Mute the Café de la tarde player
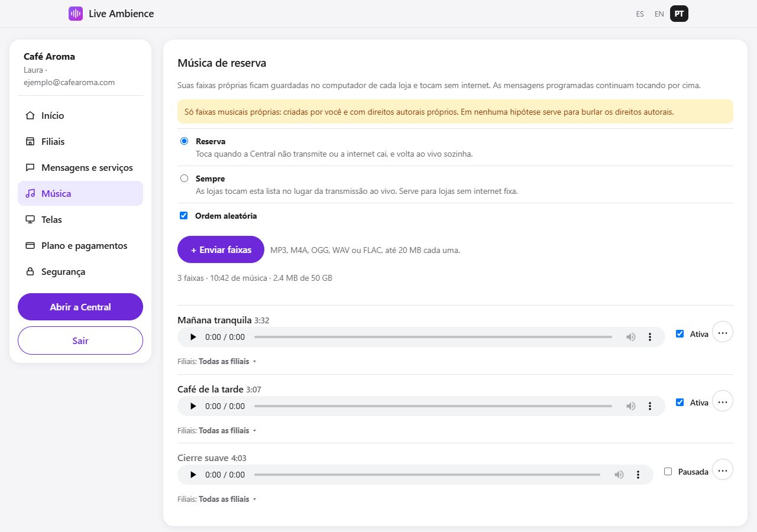The height and width of the screenshot is (532, 757). tap(631, 406)
